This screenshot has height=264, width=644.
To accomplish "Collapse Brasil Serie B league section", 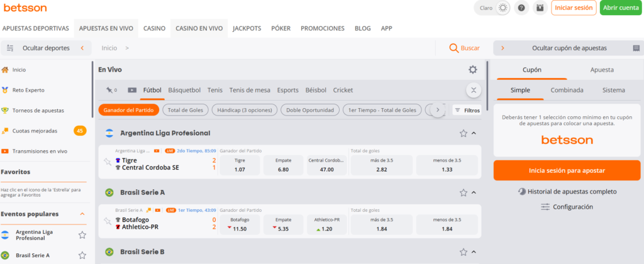I will click(x=474, y=251).
